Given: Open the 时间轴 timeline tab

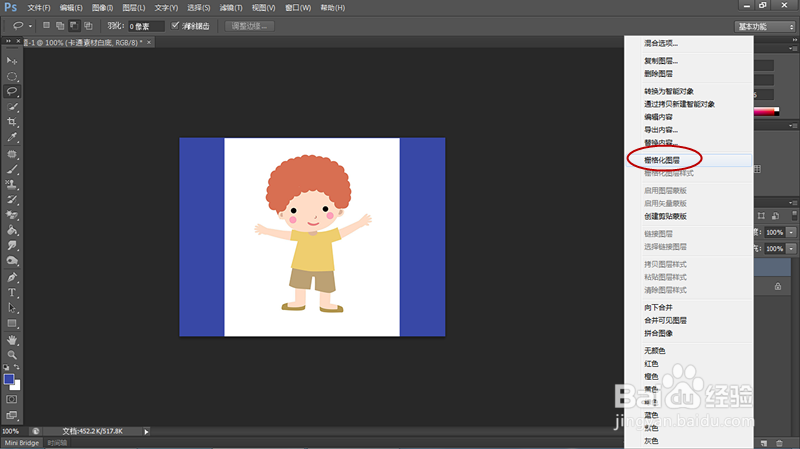Looking at the screenshot, I should pos(57,443).
